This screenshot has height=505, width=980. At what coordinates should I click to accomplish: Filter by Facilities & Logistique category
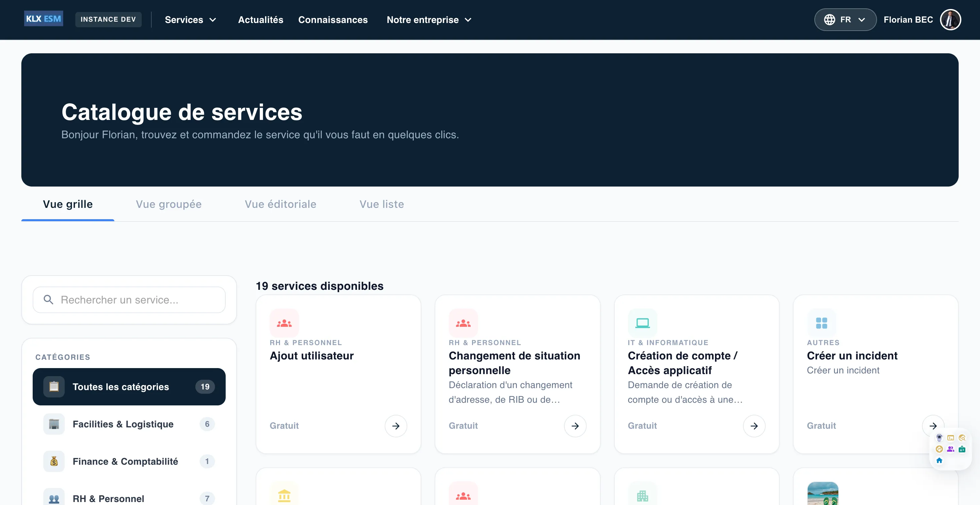pos(129,424)
